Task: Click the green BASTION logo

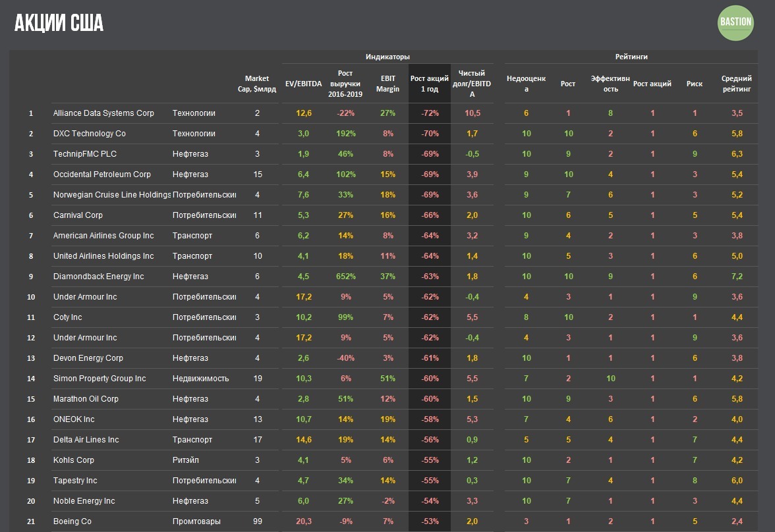Action: click(x=735, y=23)
